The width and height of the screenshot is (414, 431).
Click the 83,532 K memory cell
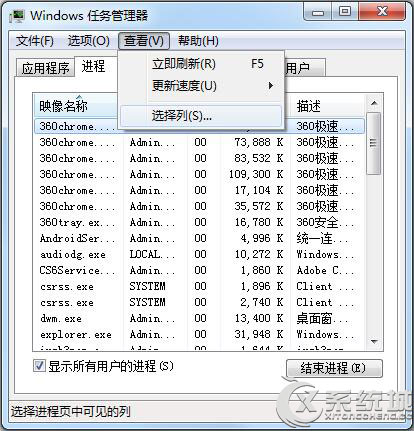tap(259, 158)
